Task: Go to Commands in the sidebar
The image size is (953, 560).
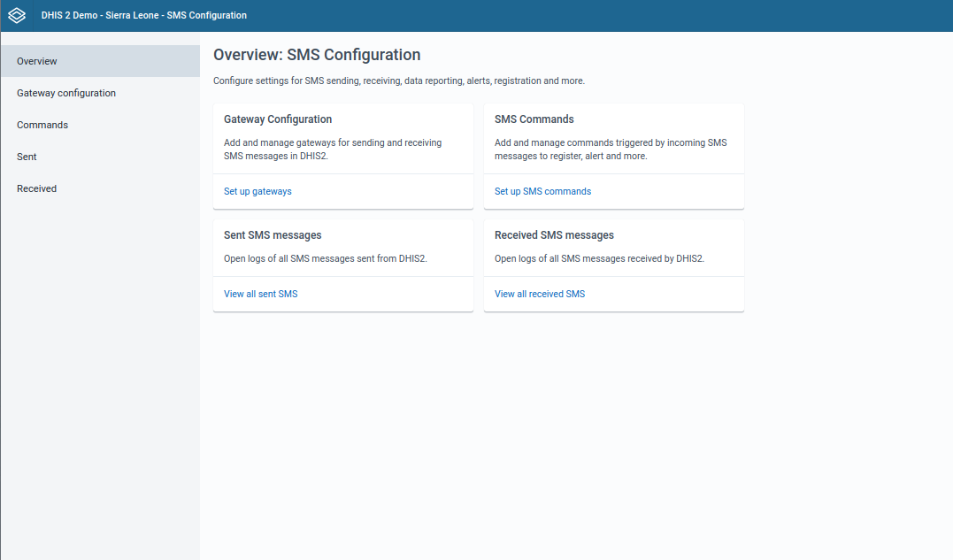Action: [x=42, y=125]
